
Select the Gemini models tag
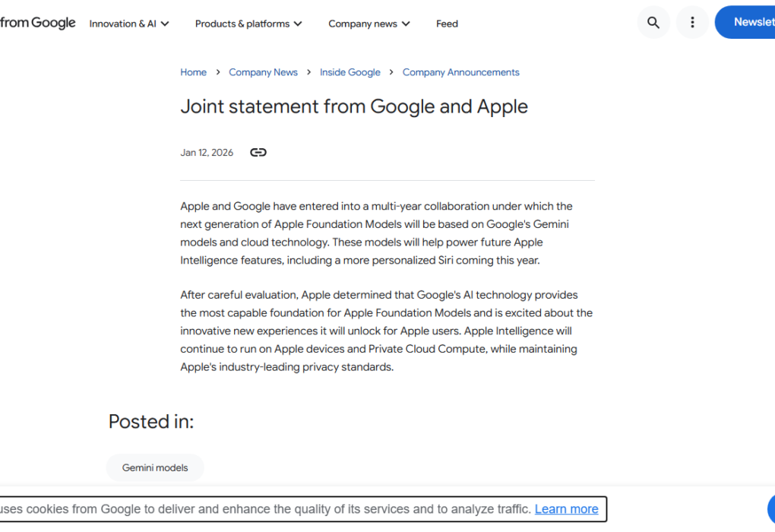(x=155, y=467)
